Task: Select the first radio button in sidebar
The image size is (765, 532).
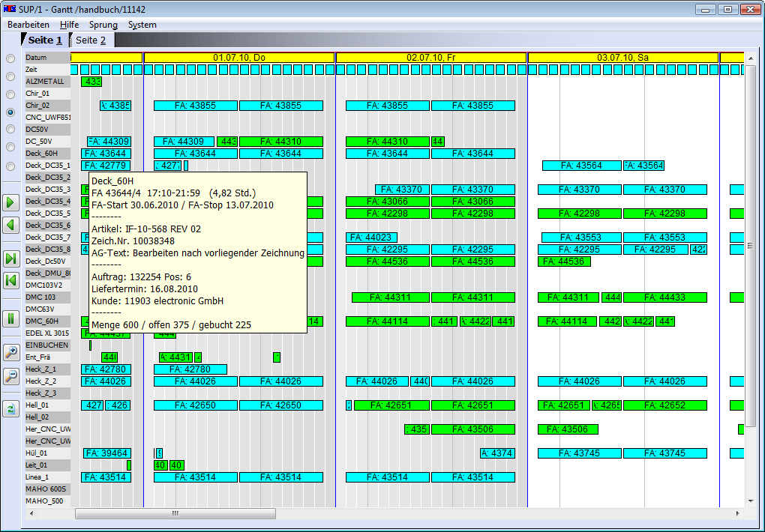Action: (x=10, y=58)
